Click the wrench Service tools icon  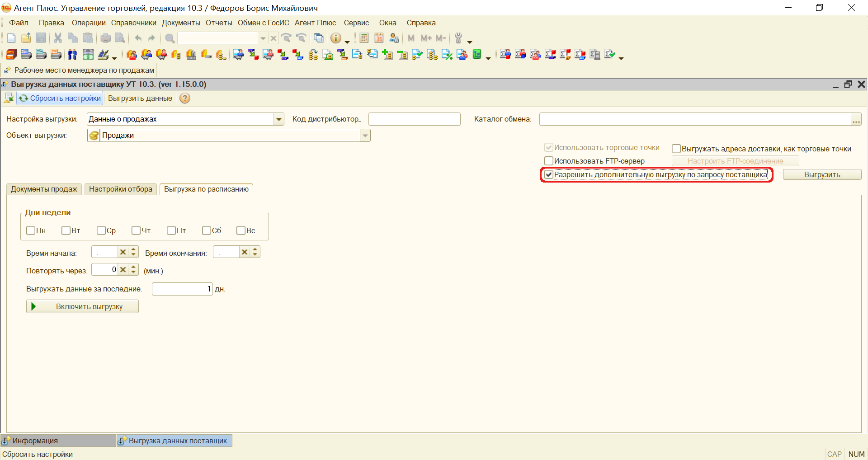tap(458, 38)
